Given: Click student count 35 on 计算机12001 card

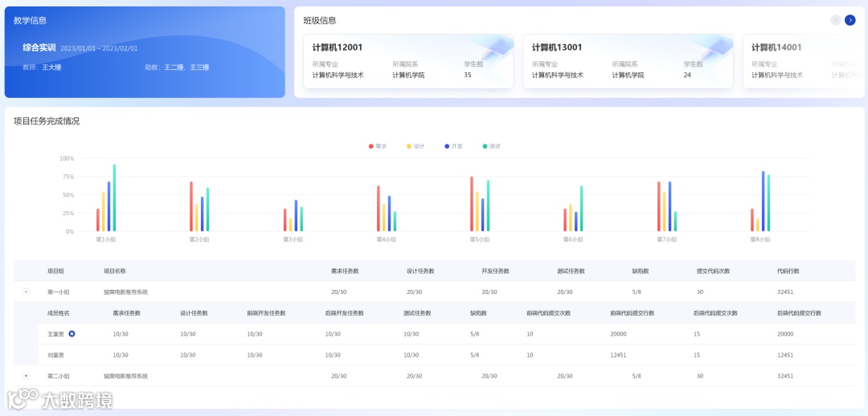Looking at the screenshot, I should (x=468, y=75).
